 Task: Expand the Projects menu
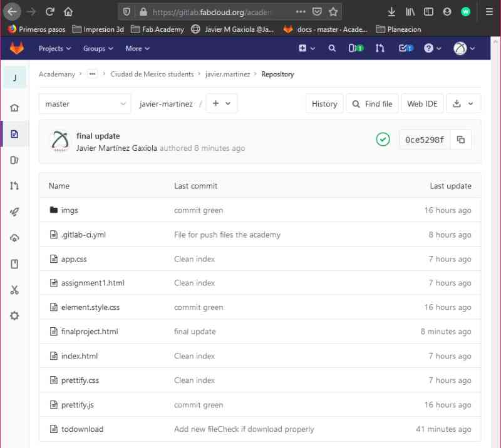click(54, 49)
